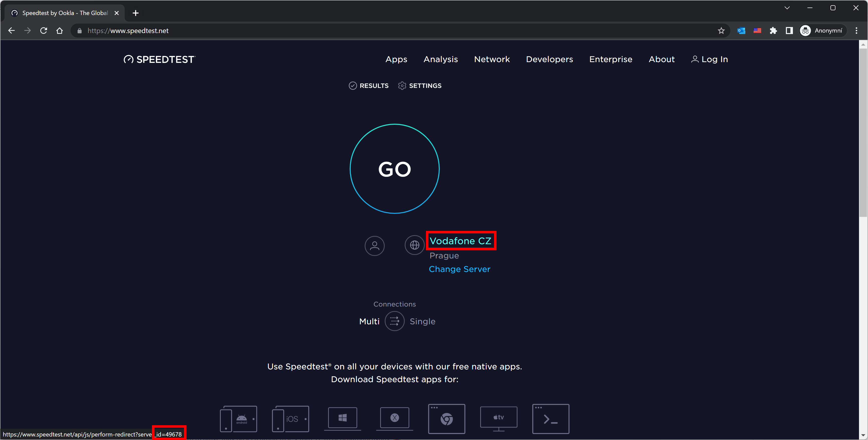Click the macOS app download icon
The width and height of the screenshot is (868, 440).
(394, 418)
